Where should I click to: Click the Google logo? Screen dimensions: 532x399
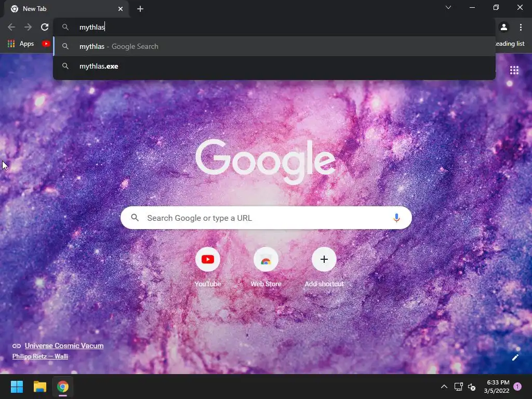click(x=265, y=162)
